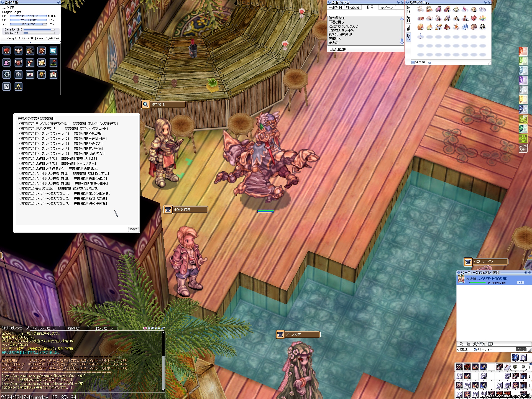
Task: Click the party list settings icon
Action: (x=490, y=344)
